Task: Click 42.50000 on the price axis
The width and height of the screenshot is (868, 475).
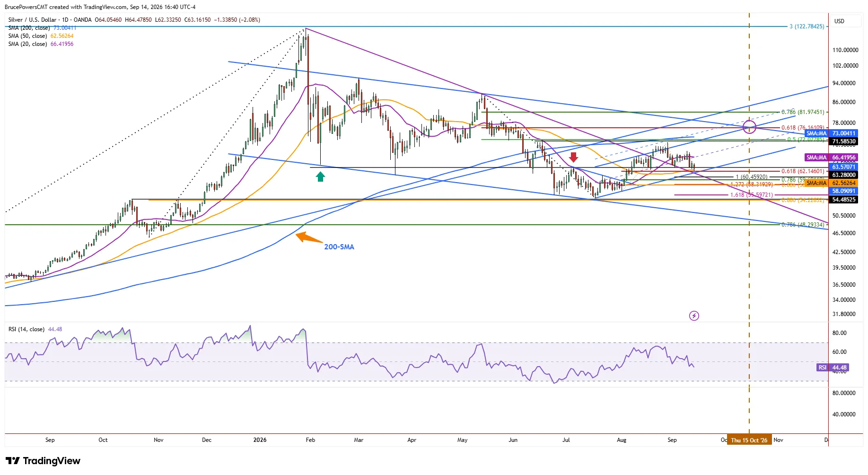Action: [844, 252]
